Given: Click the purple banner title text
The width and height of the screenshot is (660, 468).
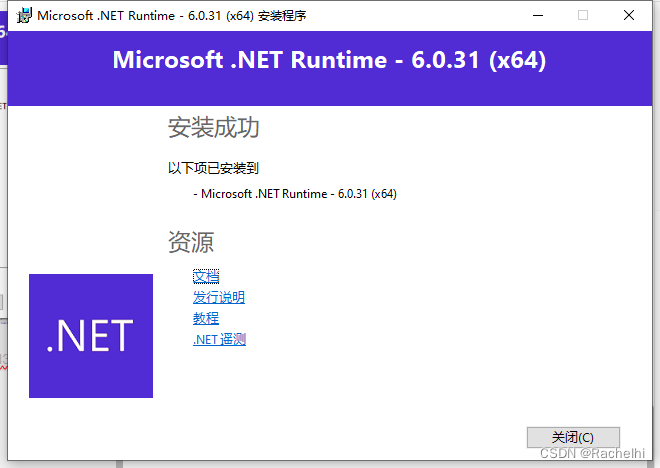Looking at the screenshot, I should pyautogui.click(x=329, y=60).
